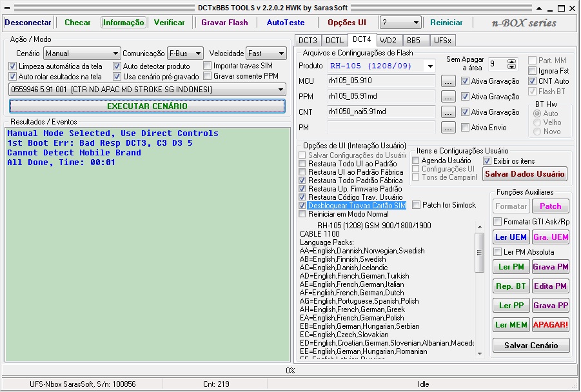Click the CNT file path field
This screenshot has width=581, height=392.
point(381,112)
